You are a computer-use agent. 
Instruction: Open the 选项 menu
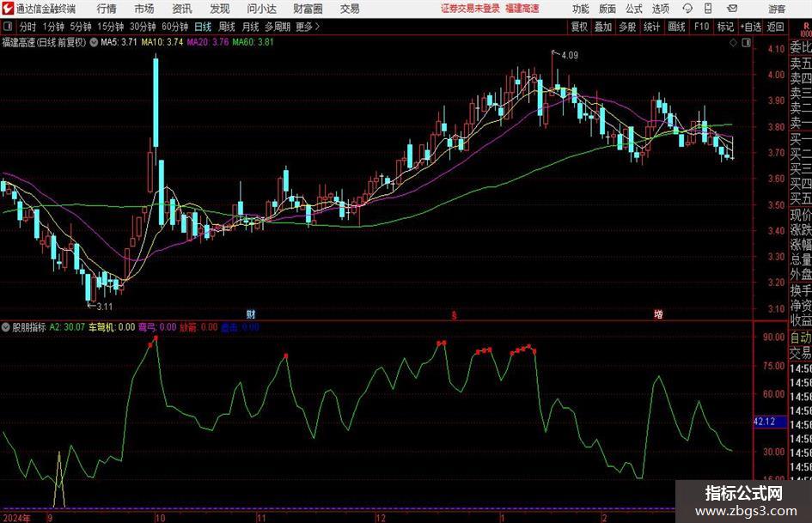click(x=660, y=9)
